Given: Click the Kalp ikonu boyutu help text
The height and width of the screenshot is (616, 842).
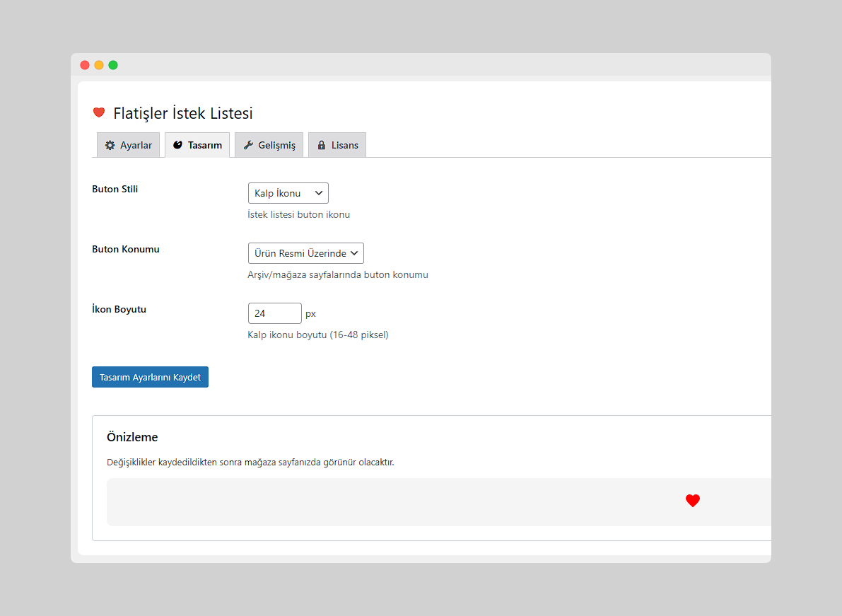Looking at the screenshot, I should tap(318, 335).
